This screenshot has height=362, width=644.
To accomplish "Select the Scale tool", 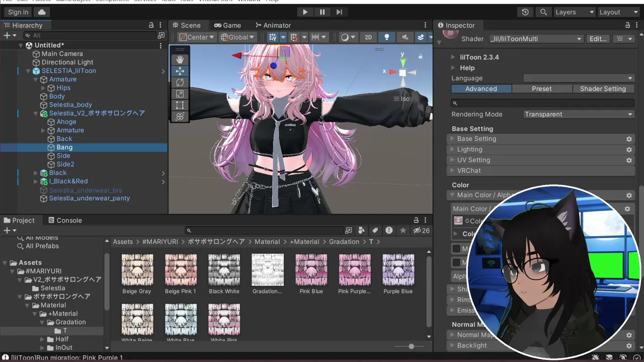I will (180, 94).
